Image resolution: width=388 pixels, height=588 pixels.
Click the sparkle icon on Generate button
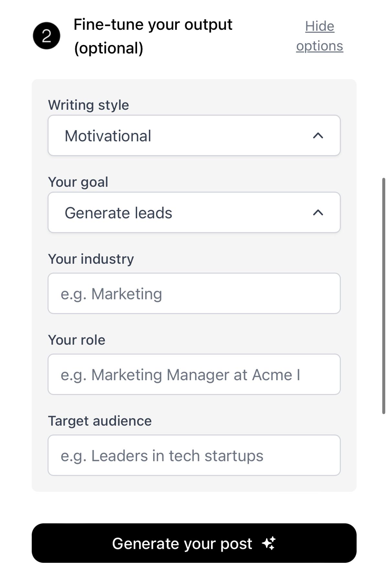pyautogui.click(x=269, y=543)
